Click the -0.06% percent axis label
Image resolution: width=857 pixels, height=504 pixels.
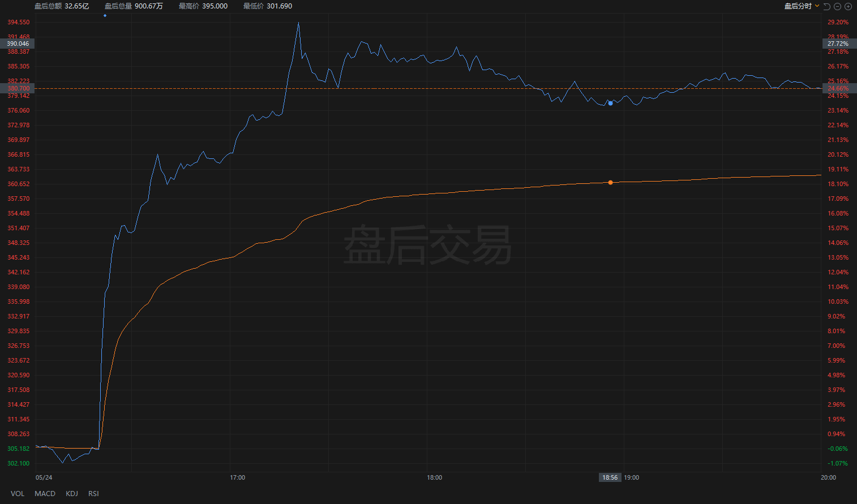click(838, 449)
